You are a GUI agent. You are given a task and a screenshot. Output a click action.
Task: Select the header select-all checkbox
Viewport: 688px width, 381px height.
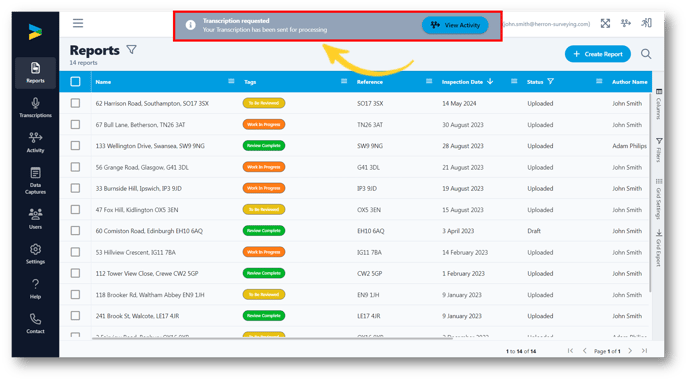tap(75, 82)
